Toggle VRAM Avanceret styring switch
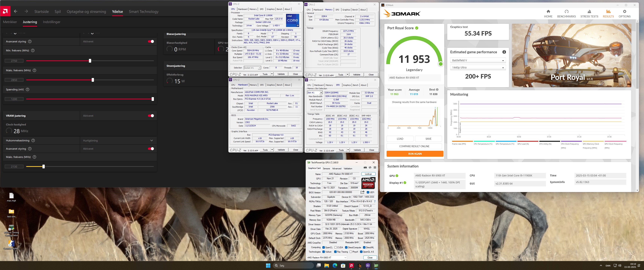The width and height of the screenshot is (644, 270). coord(151,149)
